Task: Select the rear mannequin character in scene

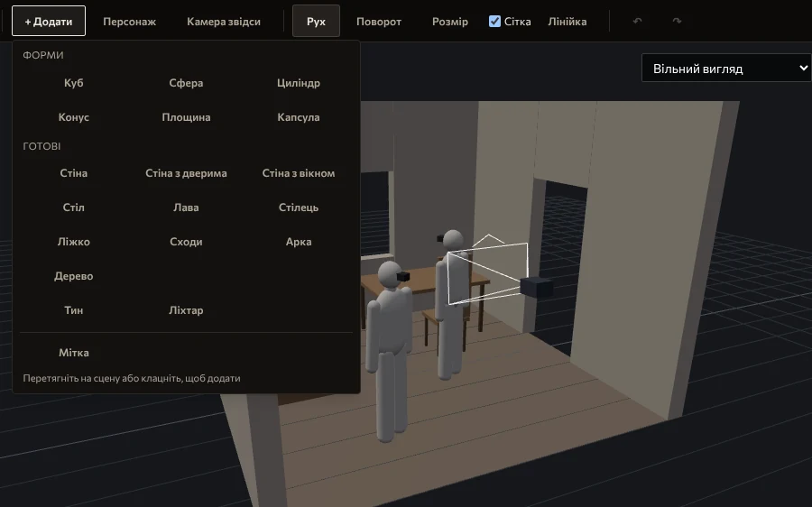Action: pos(452,310)
